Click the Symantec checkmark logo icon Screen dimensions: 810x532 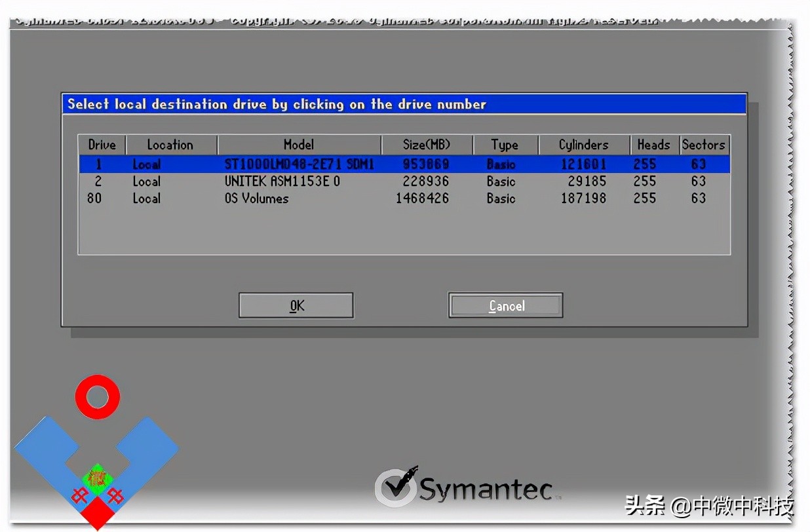coord(396,486)
